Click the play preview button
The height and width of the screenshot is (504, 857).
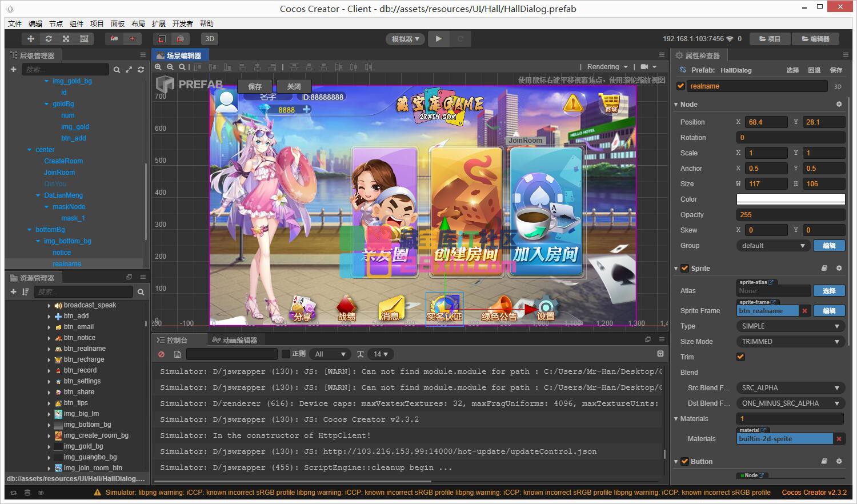pos(438,39)
